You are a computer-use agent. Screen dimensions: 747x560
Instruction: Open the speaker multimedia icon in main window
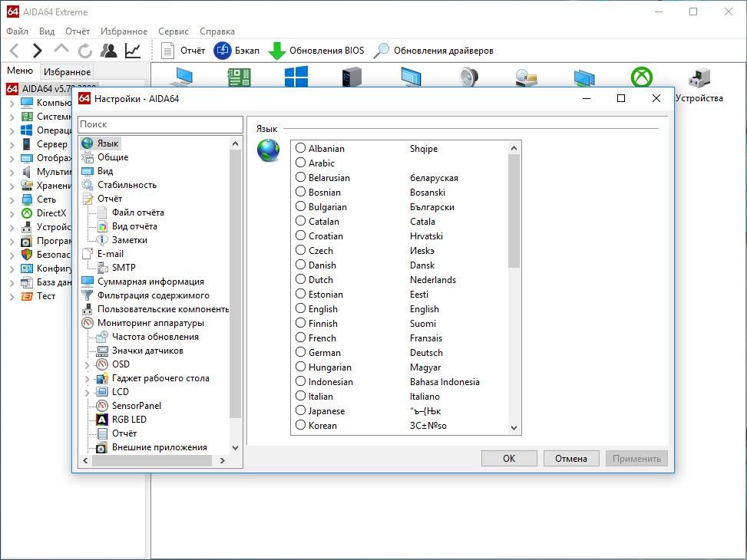coord(469,77)
